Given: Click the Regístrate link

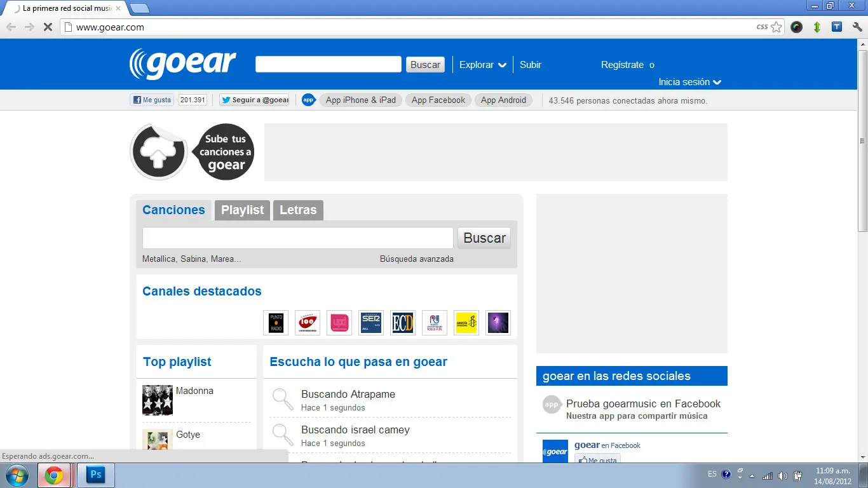Looking at the screenshot, I should 623,65.
